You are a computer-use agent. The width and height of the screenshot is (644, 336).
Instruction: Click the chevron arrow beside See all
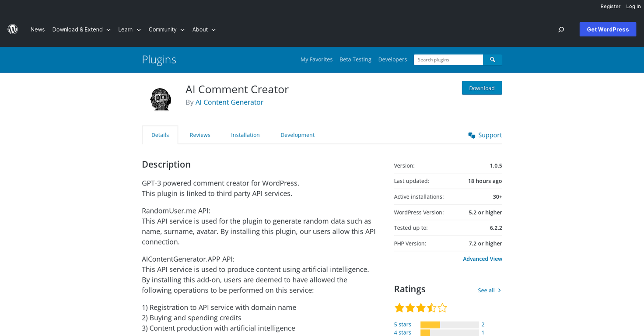500,290
